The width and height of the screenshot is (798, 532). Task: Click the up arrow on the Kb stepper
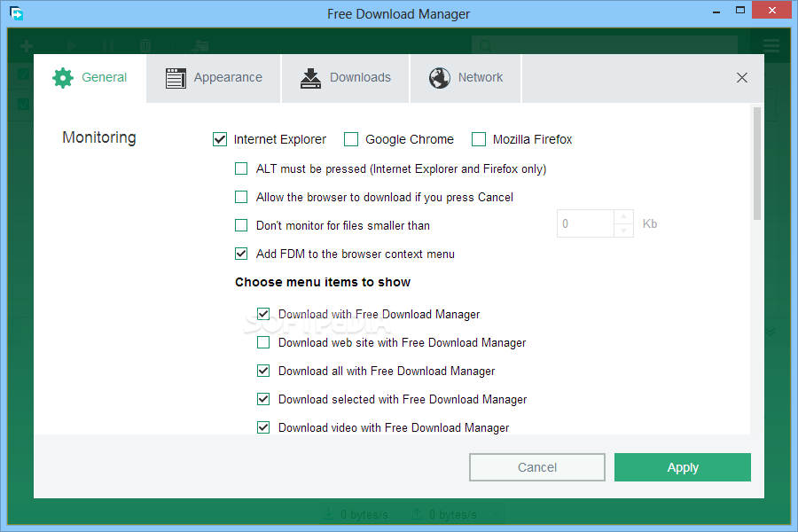pyautogui.click(x=623, y=217)
